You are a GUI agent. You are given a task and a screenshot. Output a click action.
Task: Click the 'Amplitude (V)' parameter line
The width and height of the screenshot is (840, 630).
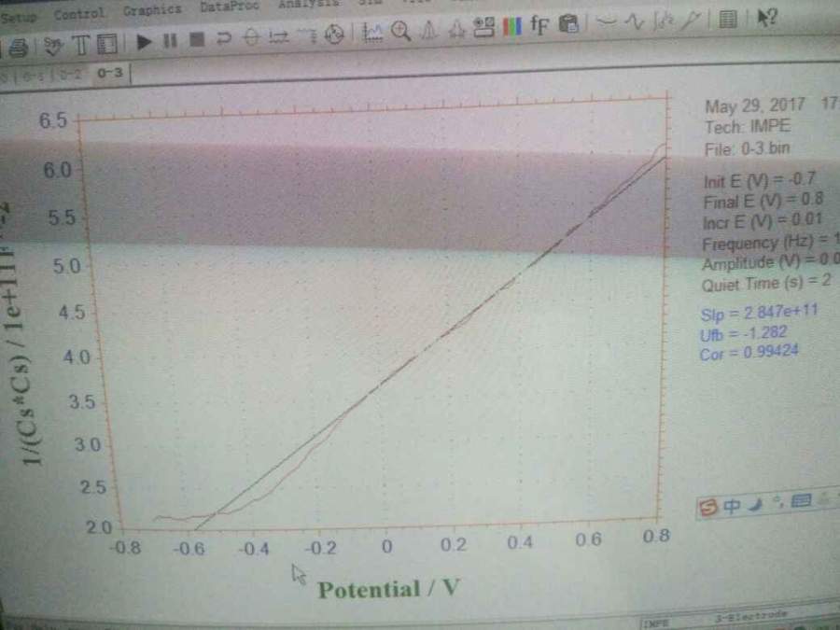(x=770, y=262)
